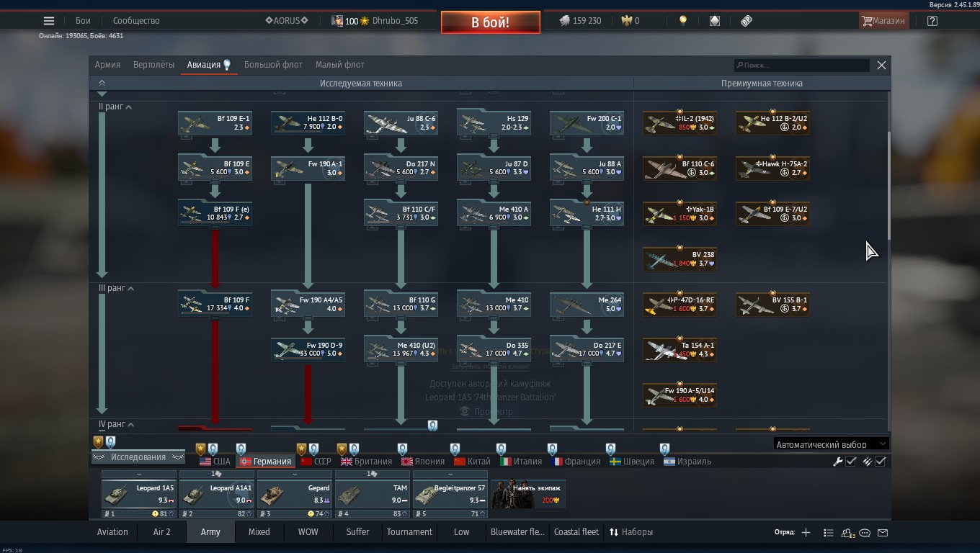
Task: Add squad member with plus icon
Action: pos(806,532)
